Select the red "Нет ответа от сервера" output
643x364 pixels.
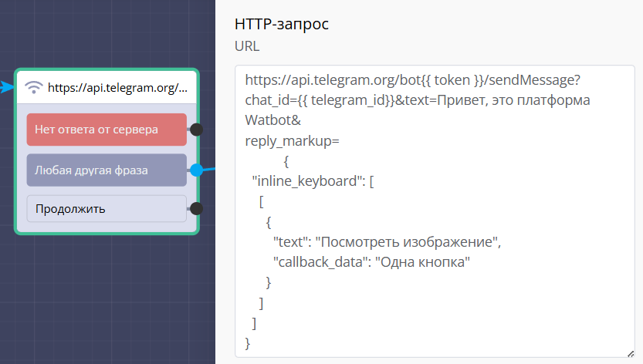click(x=107, y=130)
